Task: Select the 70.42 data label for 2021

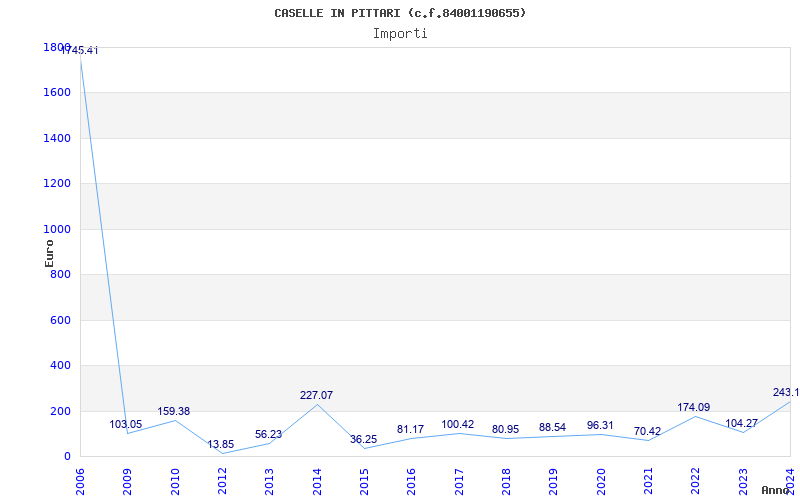Action: click(647, 432)
